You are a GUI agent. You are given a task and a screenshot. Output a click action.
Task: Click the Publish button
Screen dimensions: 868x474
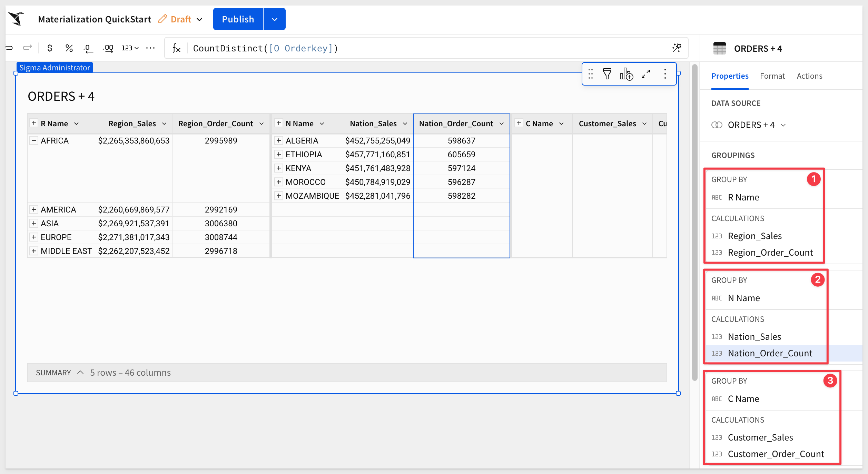[238, 19]
